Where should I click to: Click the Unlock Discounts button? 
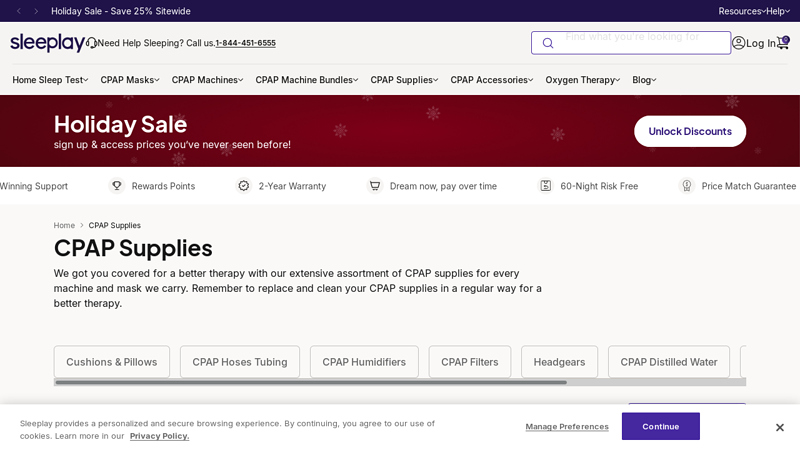[690, 132]
